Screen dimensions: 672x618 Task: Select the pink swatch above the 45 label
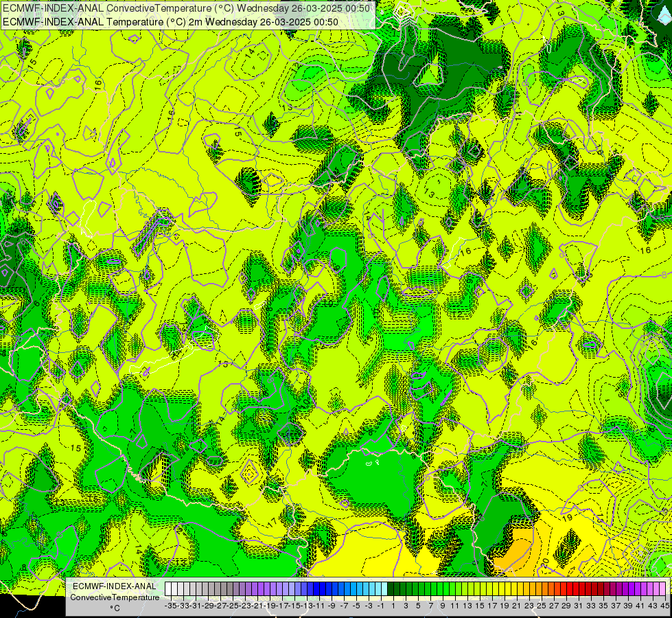[662, 588]
